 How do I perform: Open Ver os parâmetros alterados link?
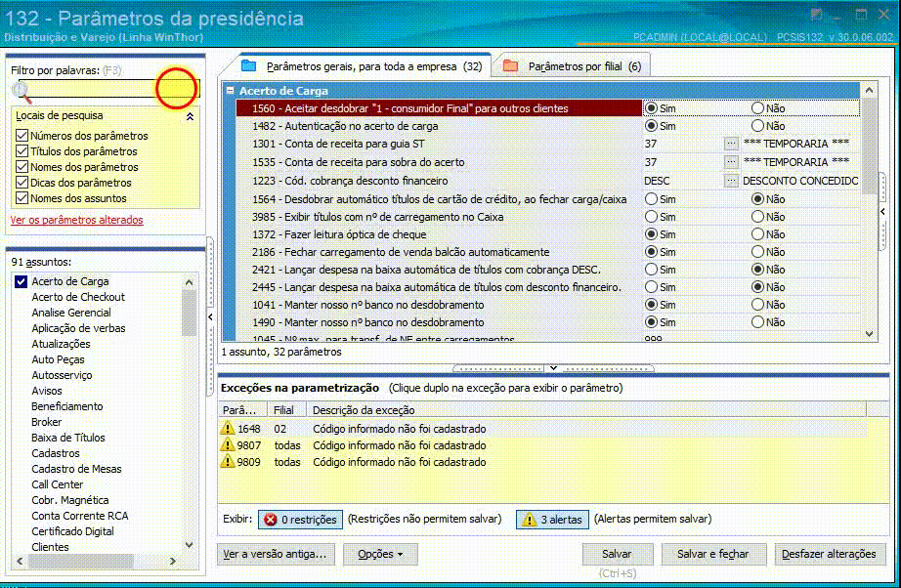click(76, 220)
